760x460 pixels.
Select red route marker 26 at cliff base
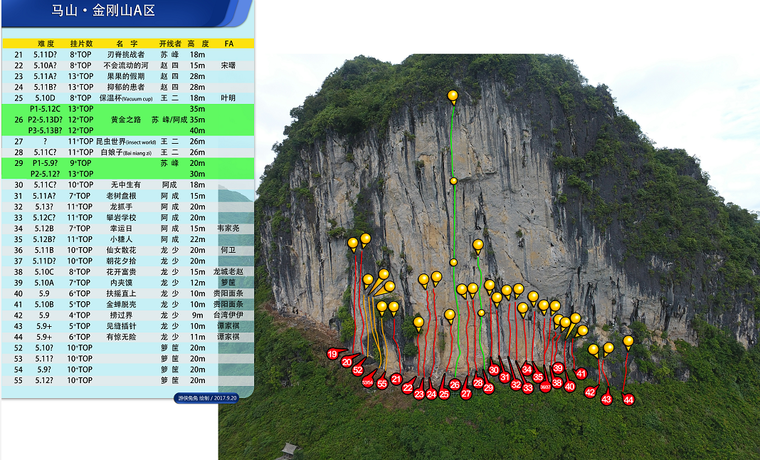click(x=455, y=384)
